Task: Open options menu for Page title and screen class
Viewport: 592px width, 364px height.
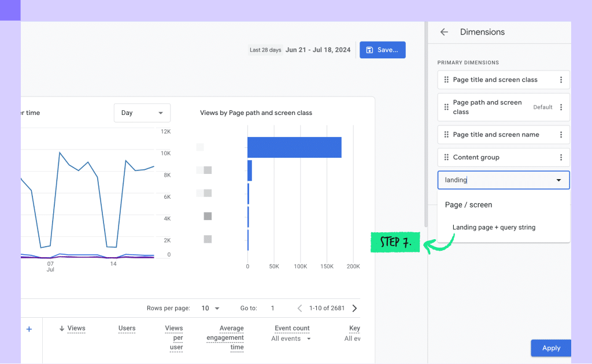Action: 561,80
